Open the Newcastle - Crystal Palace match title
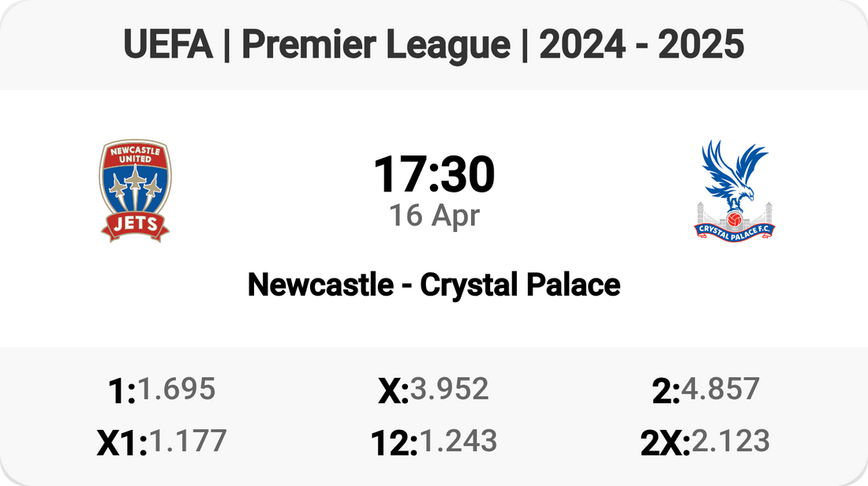868x486 pixels. point(433,285)
